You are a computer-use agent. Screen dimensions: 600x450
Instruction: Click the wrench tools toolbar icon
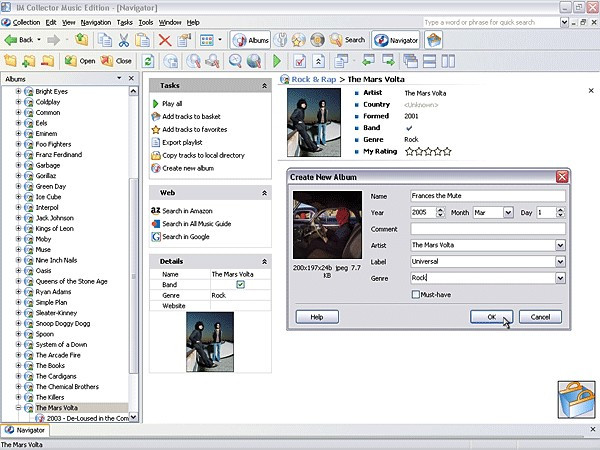(x=280, y=40)
